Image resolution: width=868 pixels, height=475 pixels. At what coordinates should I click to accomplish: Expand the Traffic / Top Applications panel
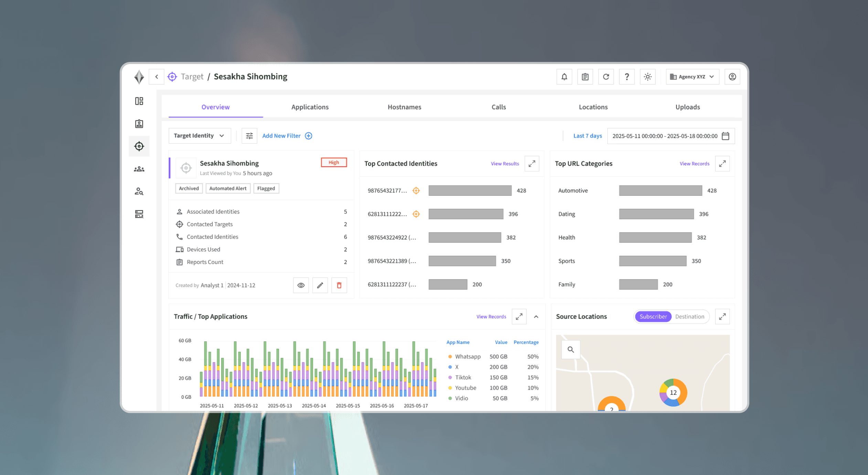coord(519,316)
